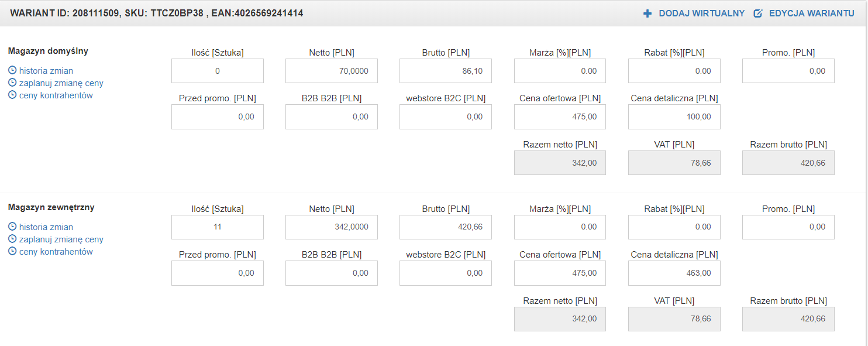868x346 pixels.
Task: Click clock icon beside Magazyn domyślny ceny kontrahentów
Action: 12,95
